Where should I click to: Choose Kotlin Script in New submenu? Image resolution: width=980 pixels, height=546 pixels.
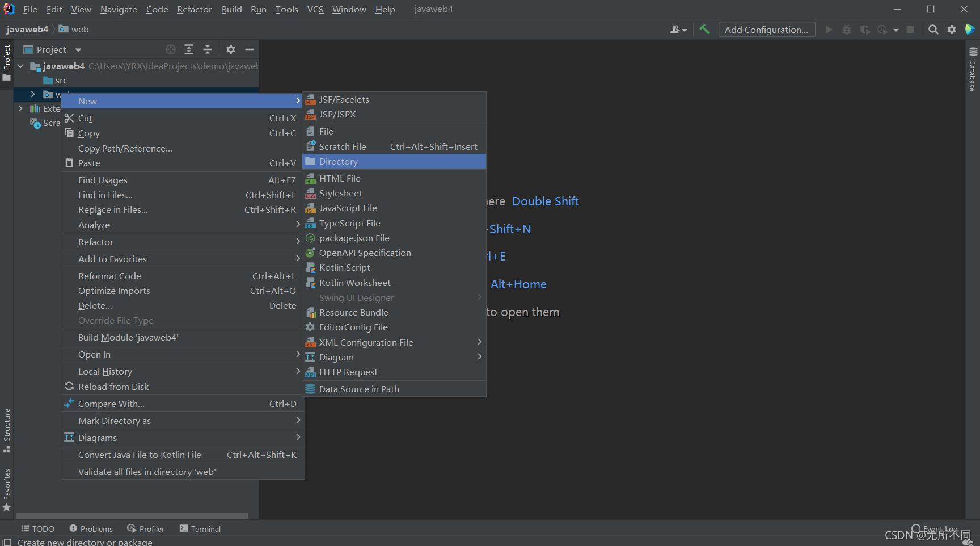(x=394, y=267)
